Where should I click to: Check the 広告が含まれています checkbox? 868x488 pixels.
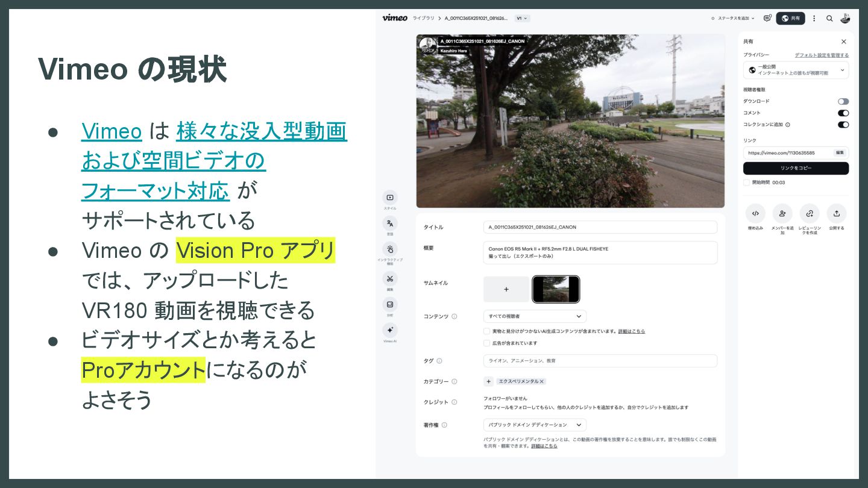tap(487, 343)
